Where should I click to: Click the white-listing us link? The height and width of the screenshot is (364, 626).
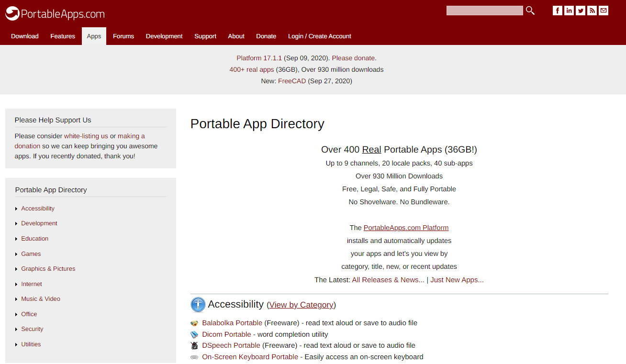(x=86, y=136)
